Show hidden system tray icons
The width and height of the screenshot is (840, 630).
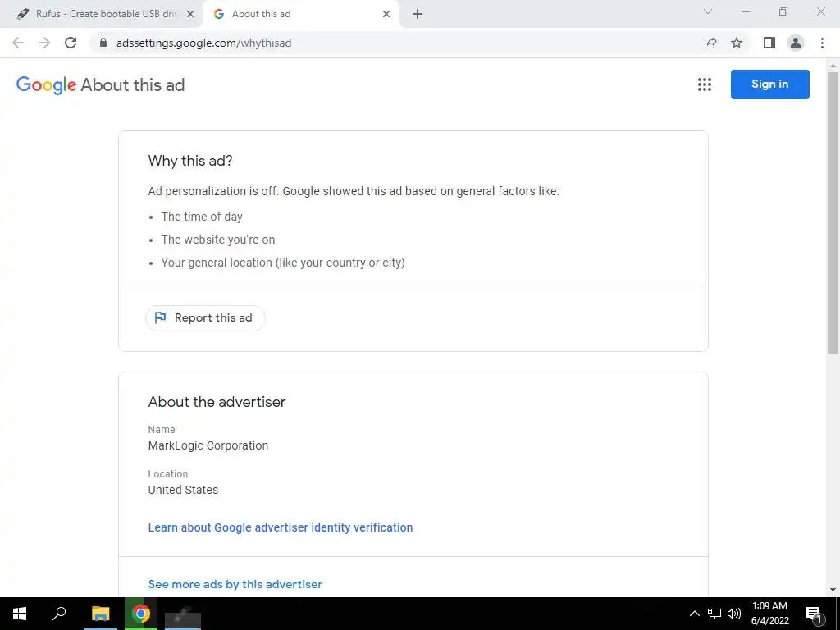click(x=694, y=614)
